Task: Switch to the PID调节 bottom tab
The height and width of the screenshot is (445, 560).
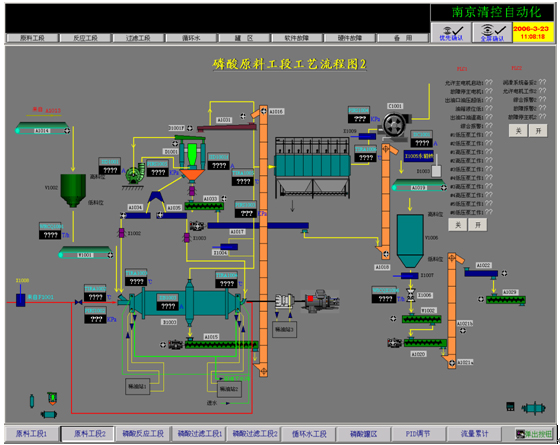Action: [x=418, y=434]
